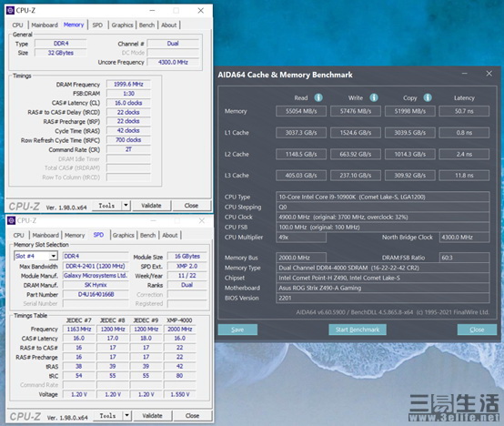Screen dimensions: 504x426
Task: Click CPU Clock field 4900.0 MHz
Action: click(x=382, y=217)
